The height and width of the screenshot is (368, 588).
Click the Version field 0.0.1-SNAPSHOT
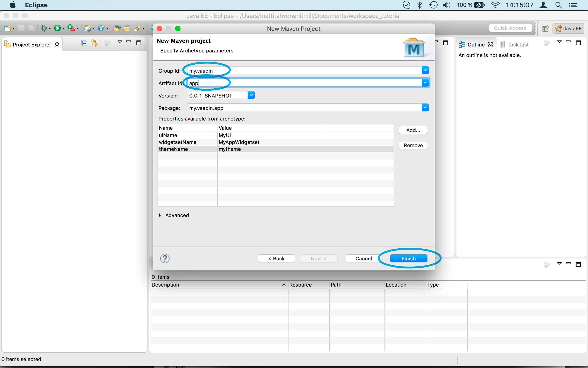(218, 95)
